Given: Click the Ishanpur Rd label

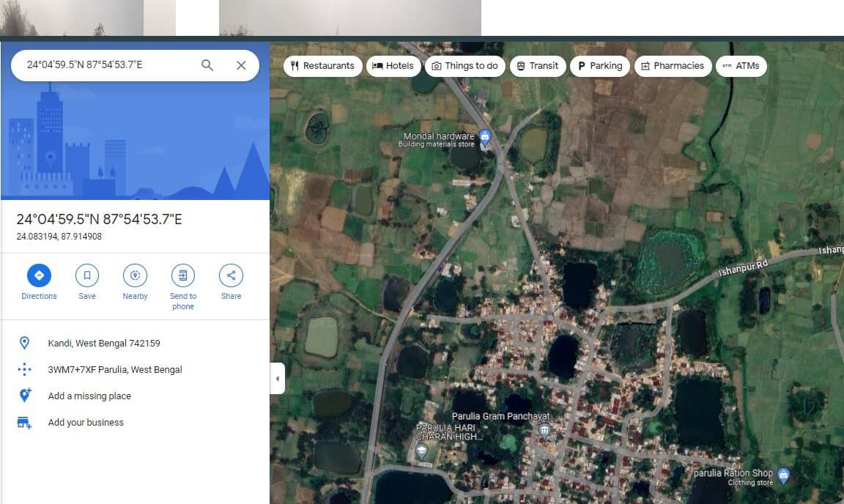Looking at the screenshot, I should (x=743, y=267).
